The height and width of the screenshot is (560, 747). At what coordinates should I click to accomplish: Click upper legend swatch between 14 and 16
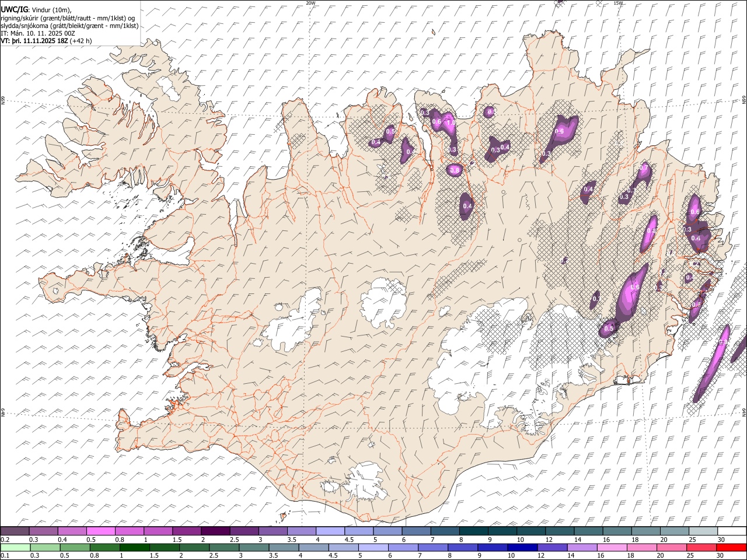588,531
